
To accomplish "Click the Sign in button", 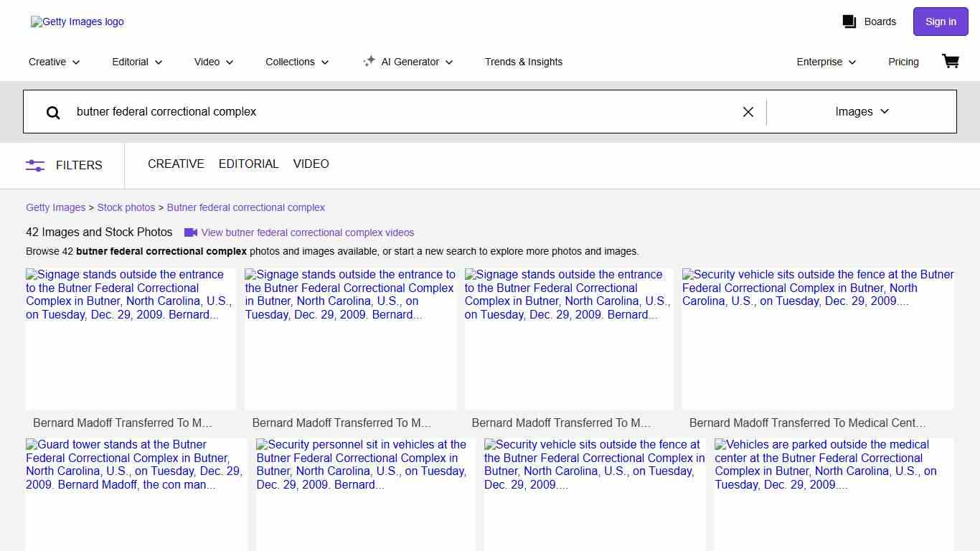I will coord(940,22).
